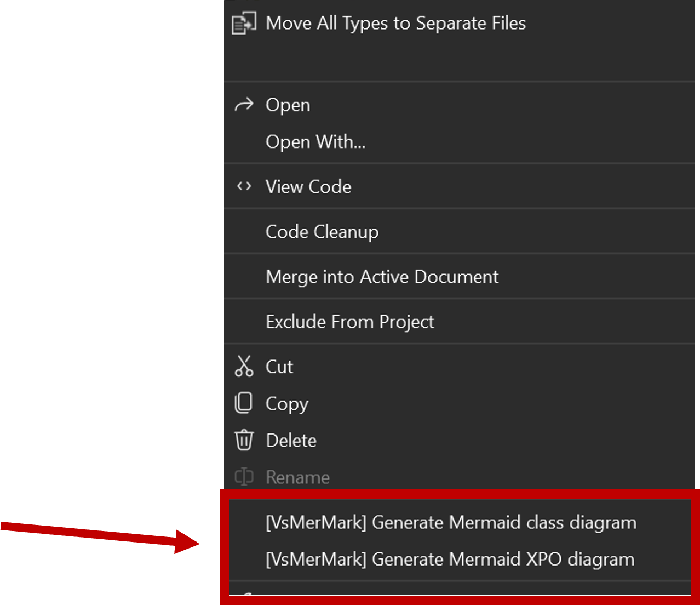Delete the selected item via the context menu
The height and width of the screenshot is (605, 700).
[291, 440]
